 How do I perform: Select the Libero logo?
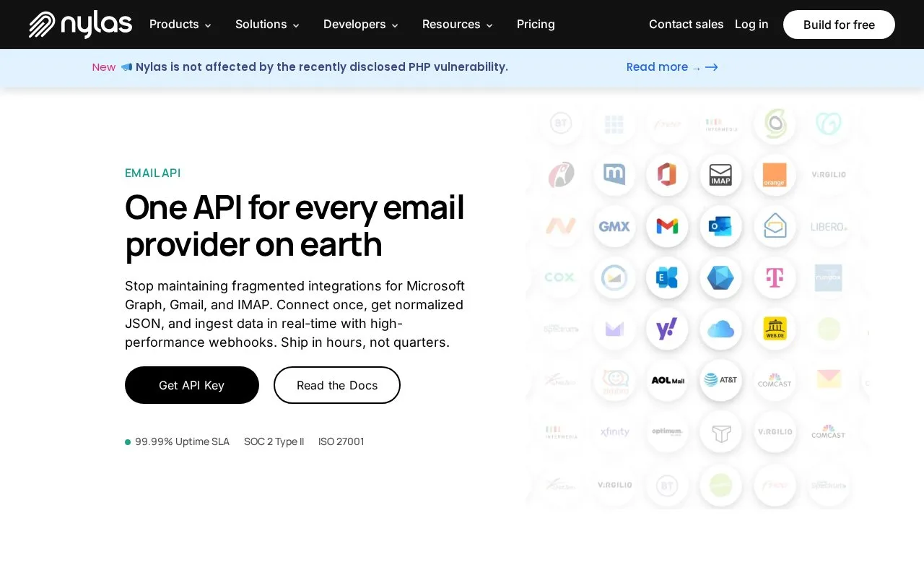(x=829, y=226)
